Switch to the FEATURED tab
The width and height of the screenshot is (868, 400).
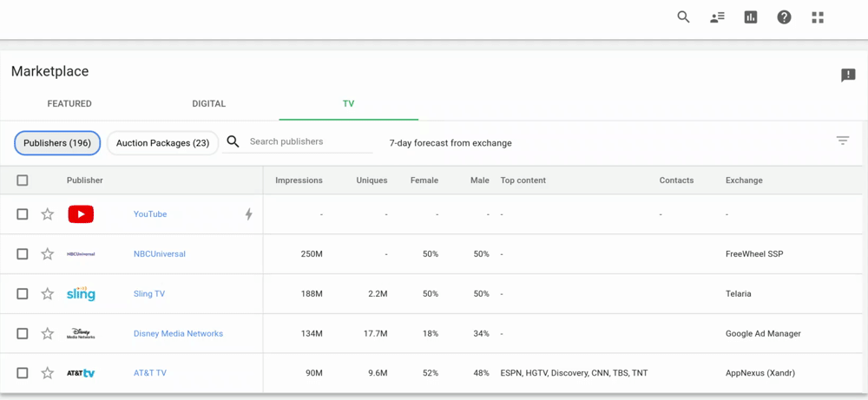tap(69, 103)
